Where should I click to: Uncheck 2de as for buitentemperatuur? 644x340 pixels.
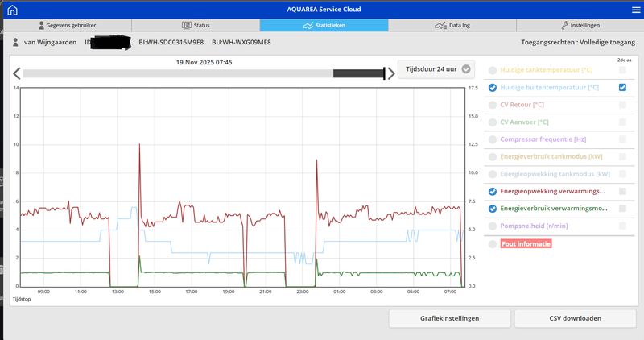pos(622,87)
